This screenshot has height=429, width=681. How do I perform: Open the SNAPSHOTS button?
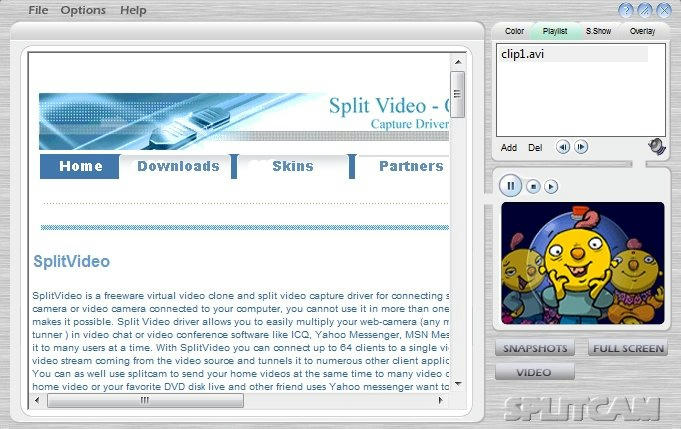click(x=535, y=348)
